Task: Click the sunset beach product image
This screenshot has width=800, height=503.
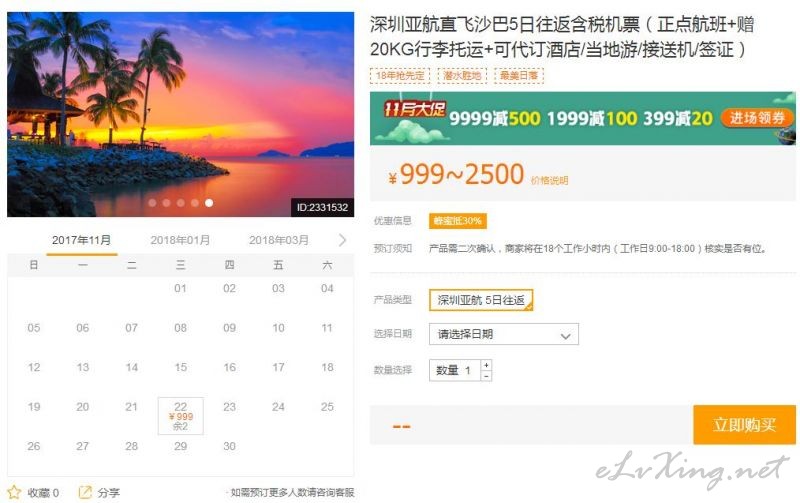Action: click(x=181, y=114)
